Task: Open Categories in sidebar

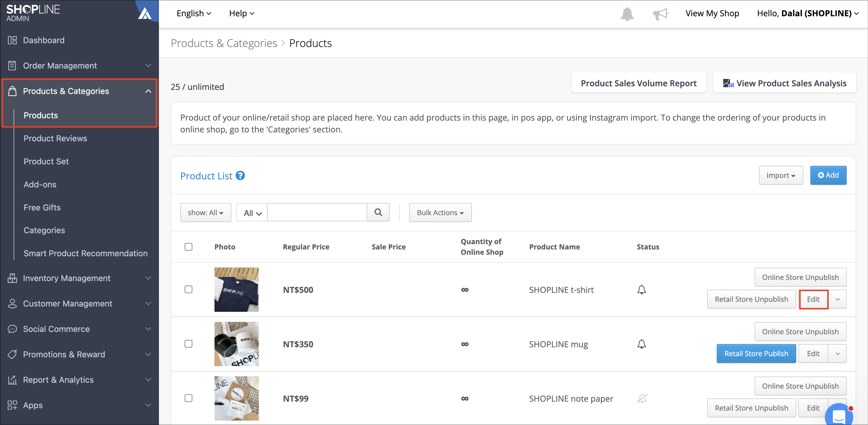Action: pos(44,230)
